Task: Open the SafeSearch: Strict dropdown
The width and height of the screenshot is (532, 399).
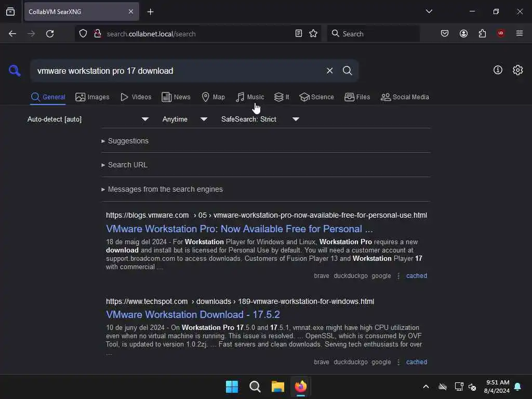Action: 260,119
